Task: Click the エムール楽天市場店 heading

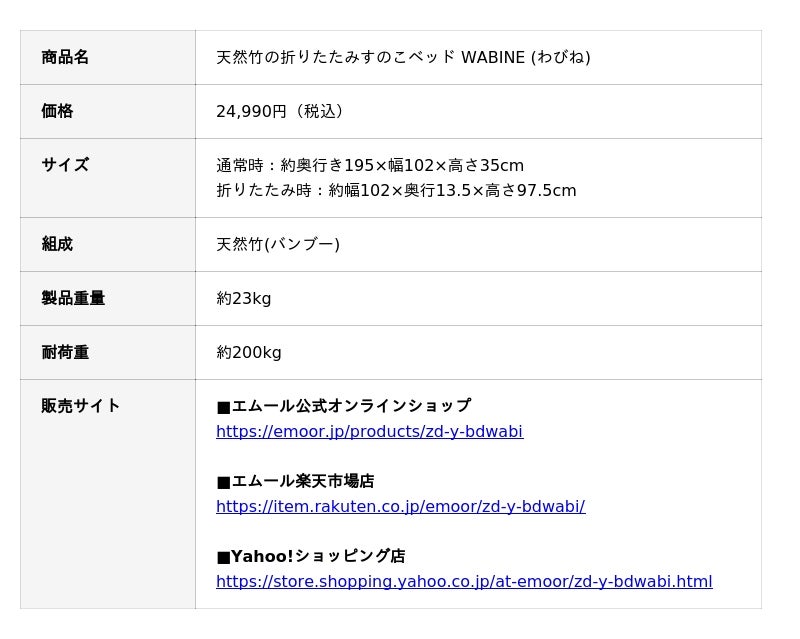Action: click(295, 481)
